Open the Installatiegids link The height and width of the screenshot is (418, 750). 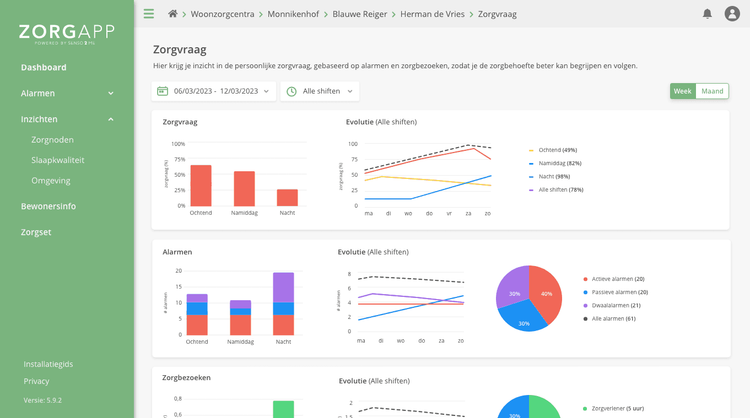(x=48, y=364)
